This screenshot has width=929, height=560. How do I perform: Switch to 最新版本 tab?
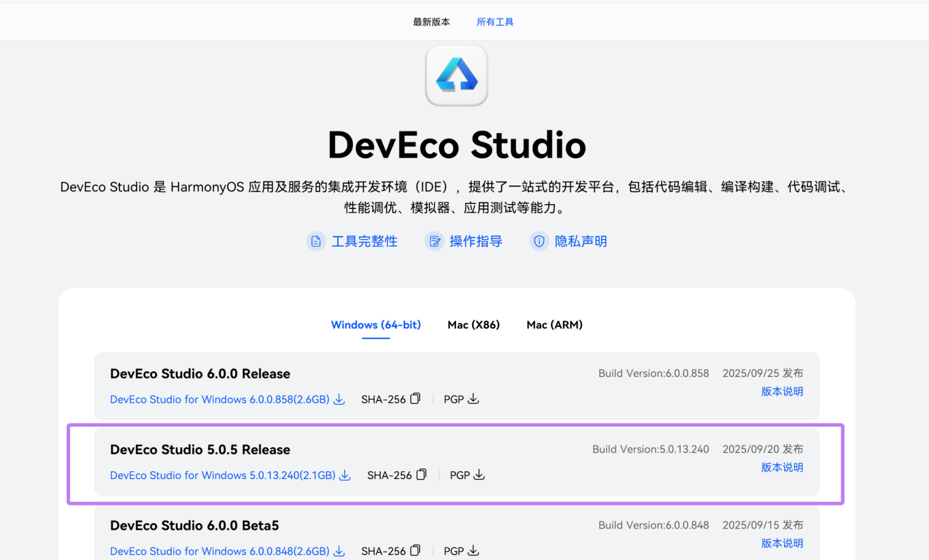point(431,22)
